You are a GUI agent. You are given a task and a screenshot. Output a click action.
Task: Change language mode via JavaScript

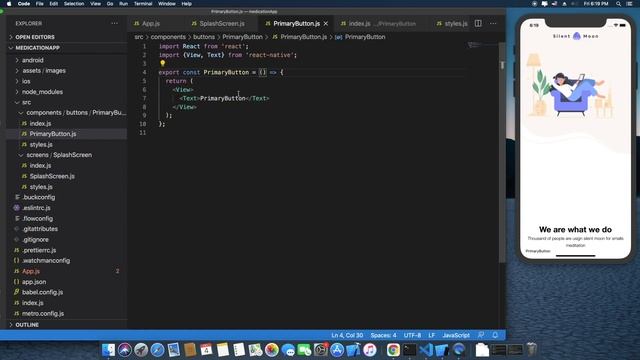coord(456,335)
